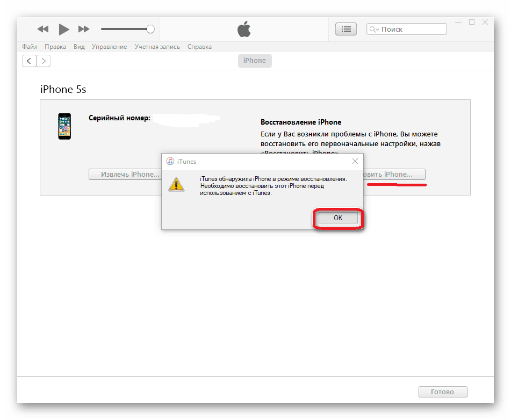Click the warning triangle icon
511x420 pixels.
[x=176, y=184]
